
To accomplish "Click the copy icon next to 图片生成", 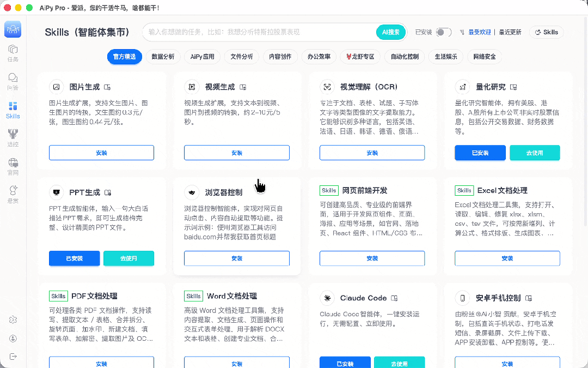I will [108, 87].
